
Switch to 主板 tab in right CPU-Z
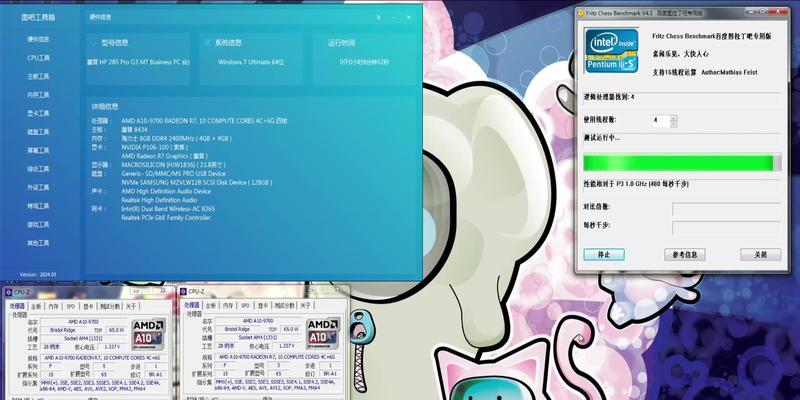click(210, 306)
